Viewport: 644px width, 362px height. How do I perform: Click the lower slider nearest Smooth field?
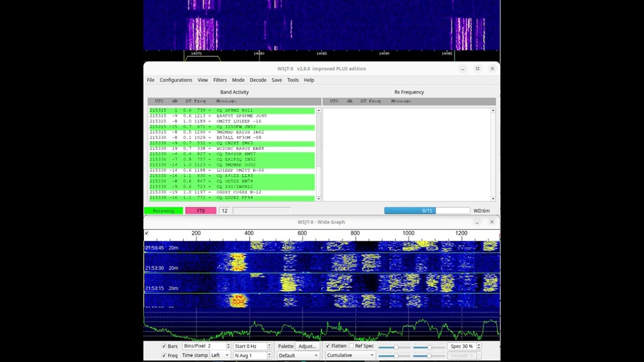tap(429, 355)
